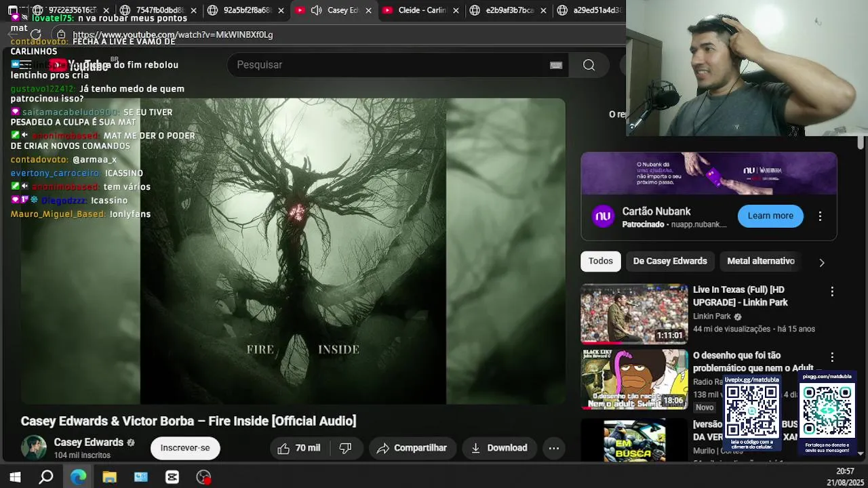
Task: Open Casey Edwards channel name link
Action: [89, 443]
